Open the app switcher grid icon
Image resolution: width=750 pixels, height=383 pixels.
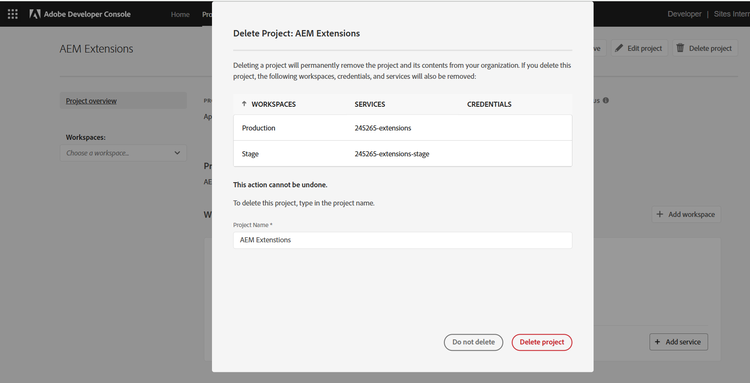[12, 14]
